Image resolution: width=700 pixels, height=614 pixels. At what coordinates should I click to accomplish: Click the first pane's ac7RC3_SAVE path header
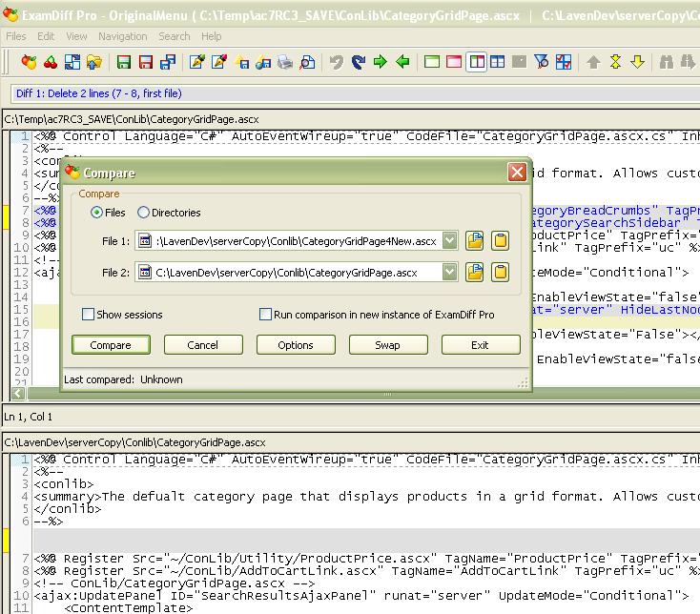pyautogui.click(x=132, y=119)
